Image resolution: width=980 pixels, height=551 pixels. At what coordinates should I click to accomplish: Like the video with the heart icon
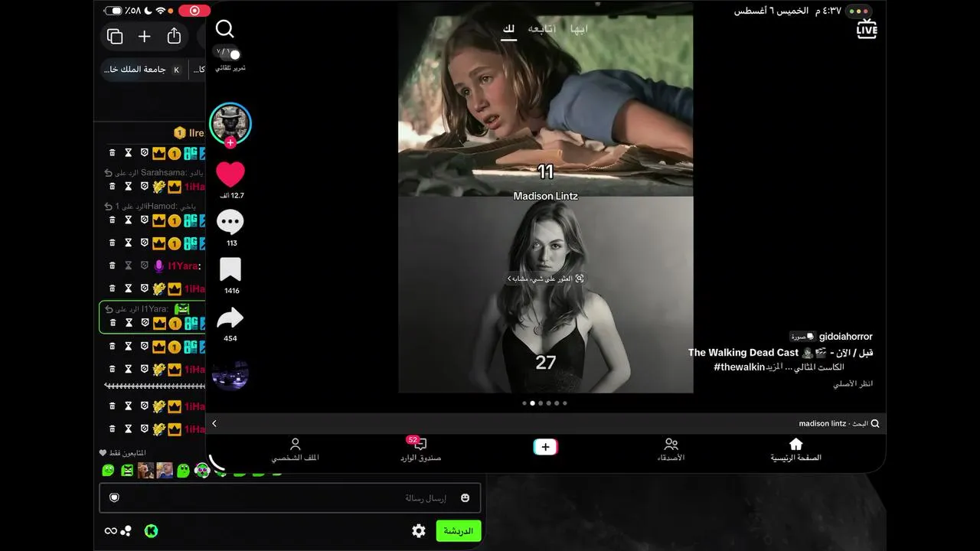pyautogui.click(x=230, y=174)
